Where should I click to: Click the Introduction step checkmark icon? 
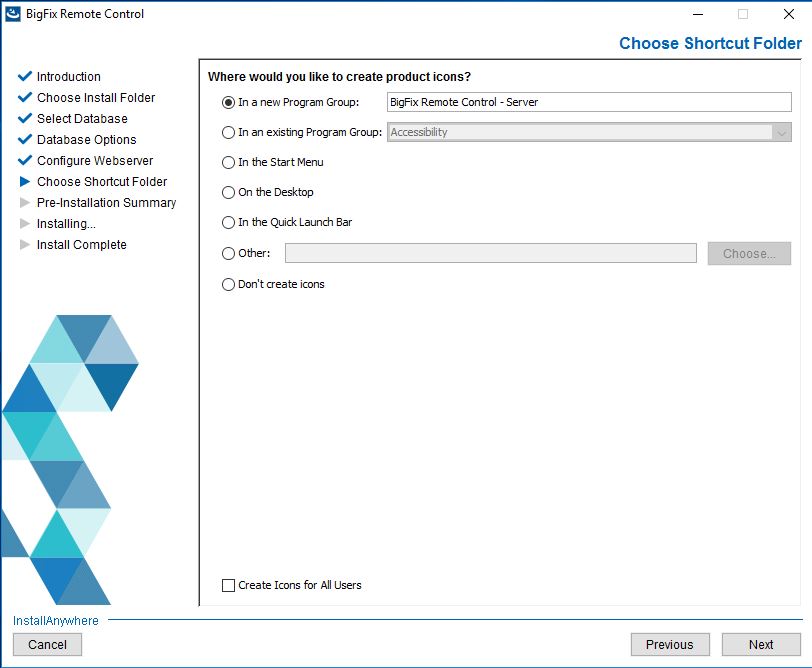coord(25,76)
